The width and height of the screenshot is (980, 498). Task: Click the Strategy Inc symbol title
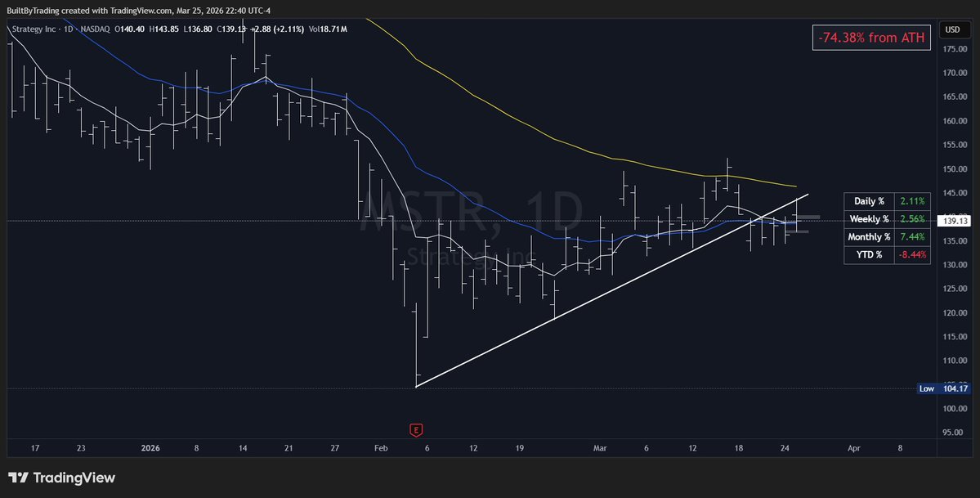pyautogui.click(x=34, y=29)
